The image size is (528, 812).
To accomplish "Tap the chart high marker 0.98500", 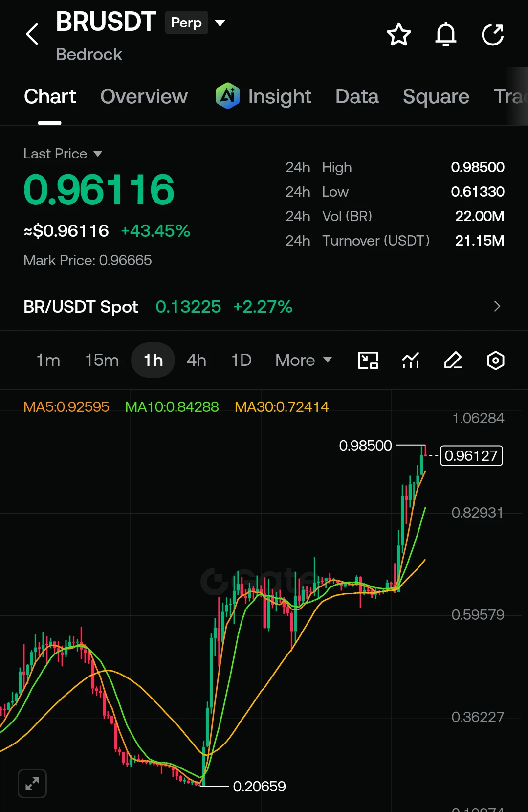I will [x=366, y=446].
